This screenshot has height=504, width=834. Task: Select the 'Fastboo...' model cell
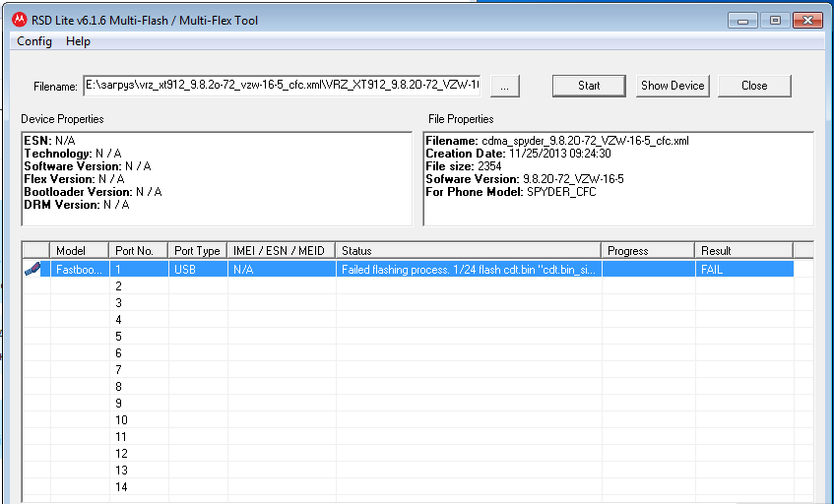80,270
